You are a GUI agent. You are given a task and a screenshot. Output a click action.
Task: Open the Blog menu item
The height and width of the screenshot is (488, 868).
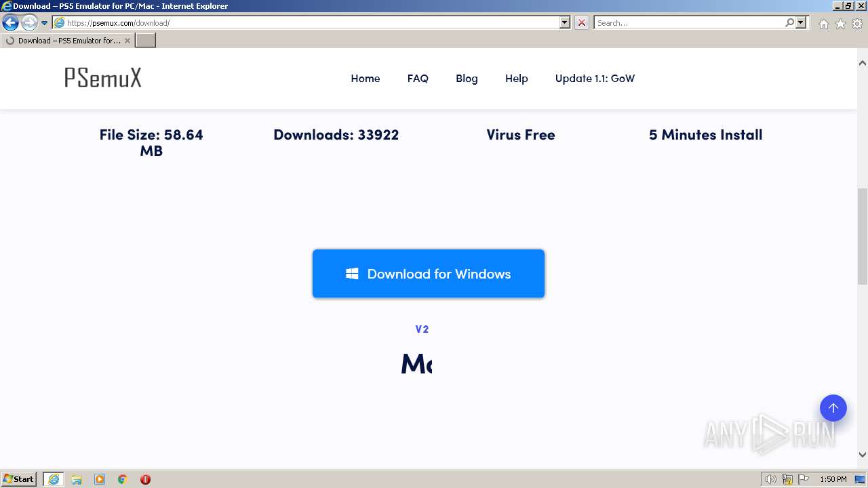(x=467, y=79)
